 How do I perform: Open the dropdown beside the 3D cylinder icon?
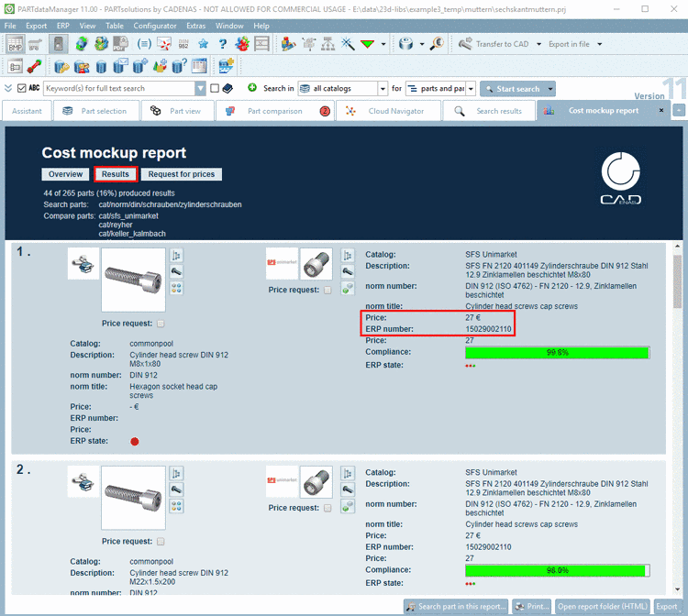point(422,44)
